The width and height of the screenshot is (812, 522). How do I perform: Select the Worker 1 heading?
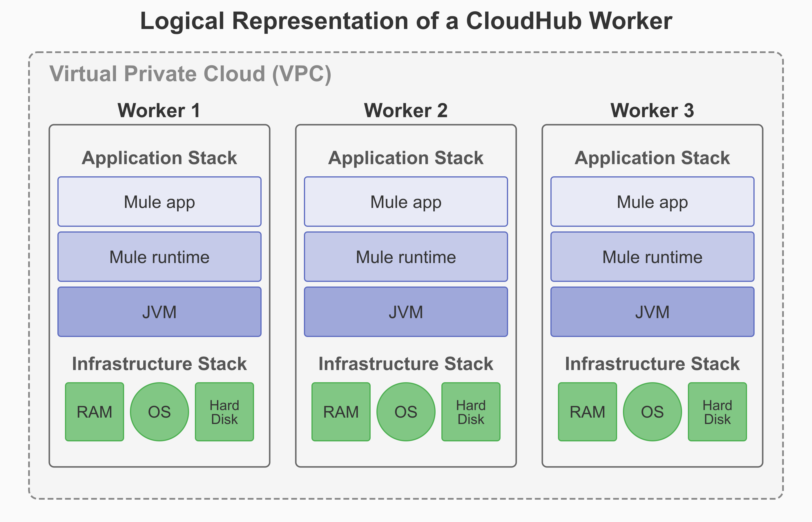(x=159, y=110)
